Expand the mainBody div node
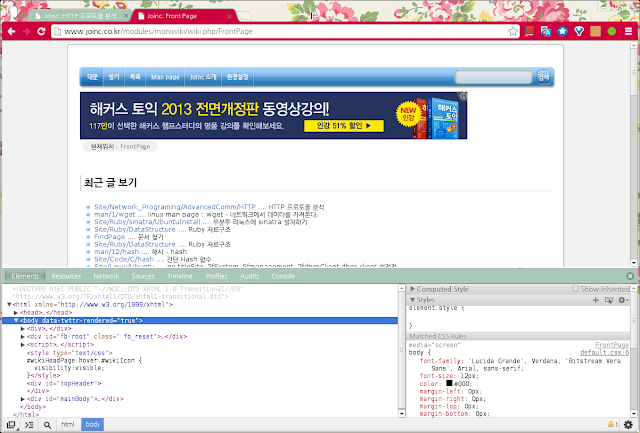Screen dimensions: 640x433 point(23,399)
